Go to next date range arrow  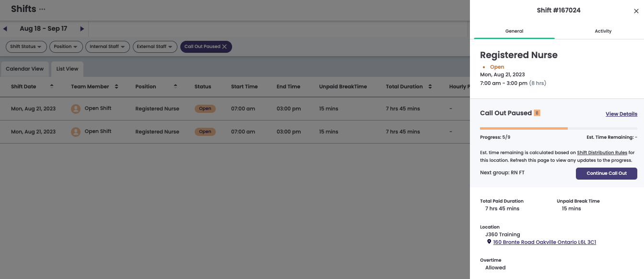coord(82,29)
